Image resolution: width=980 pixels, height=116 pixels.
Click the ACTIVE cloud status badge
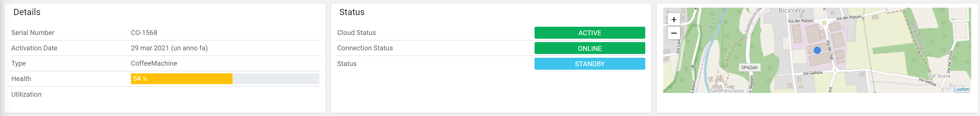(589, 33)
